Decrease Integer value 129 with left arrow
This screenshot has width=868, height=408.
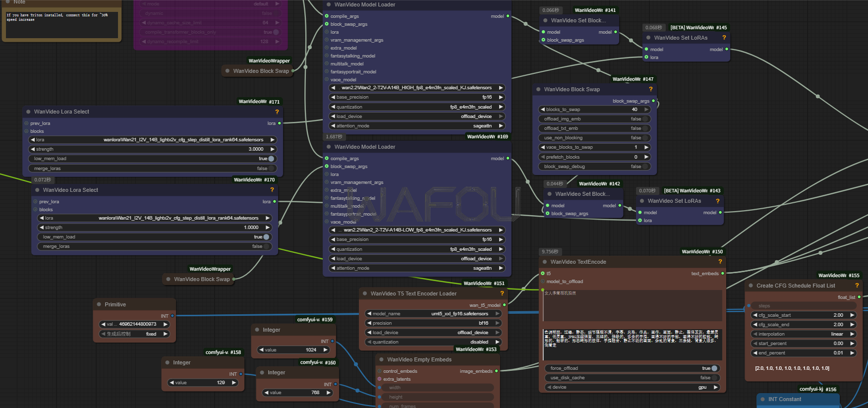172,383
